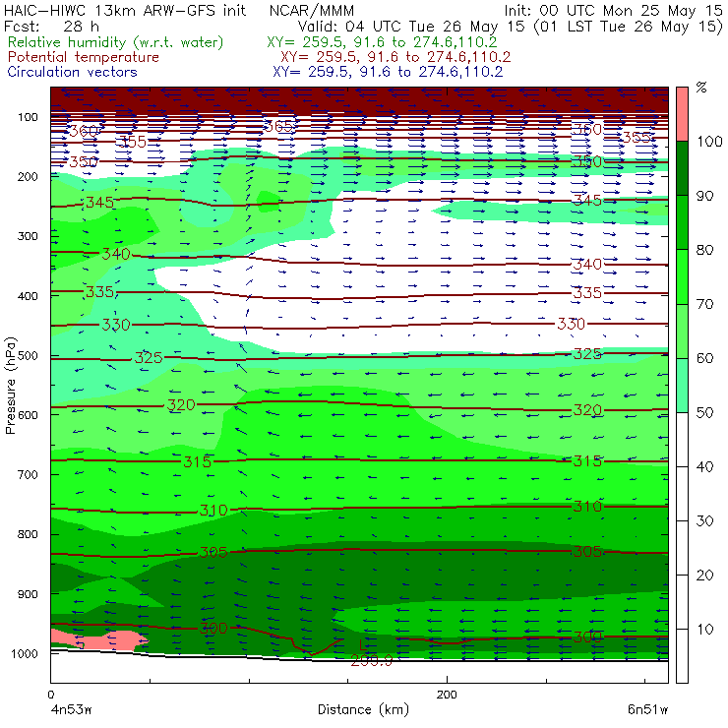Click the '100' colorbar scale label

(x=709, y=142)
